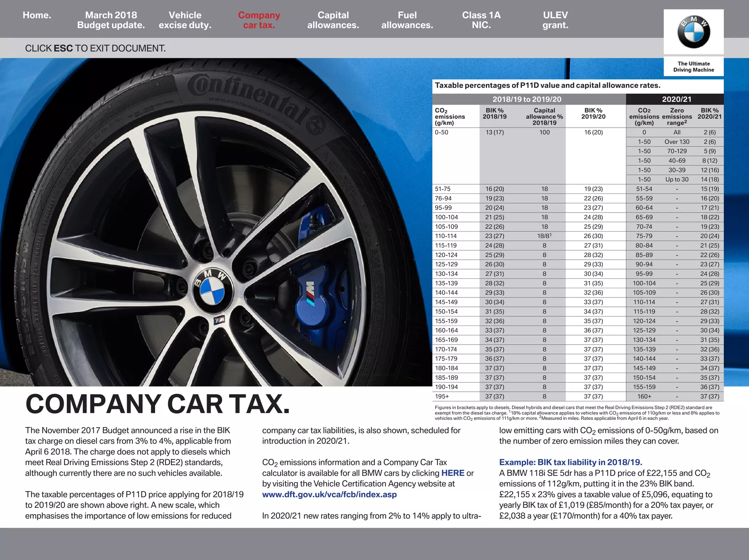Click the 'CLICK ESC TO EXIT DOCUMENT' text

tap(95, 48)
